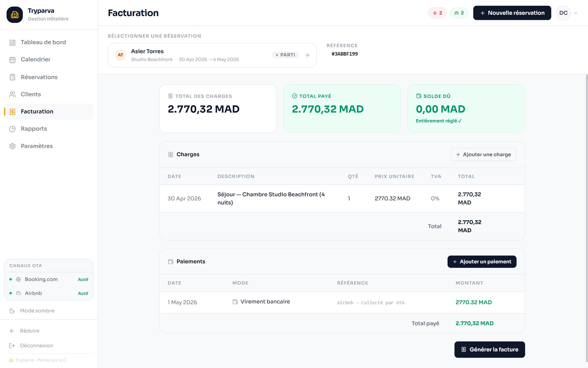Click reference #3A8BF199

(345, 54)
